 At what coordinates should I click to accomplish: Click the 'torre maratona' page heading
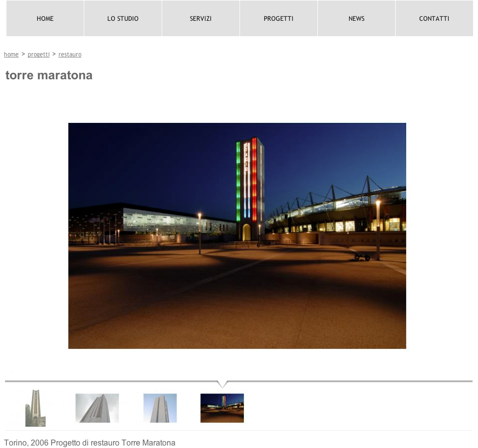(x=49, y=75)
